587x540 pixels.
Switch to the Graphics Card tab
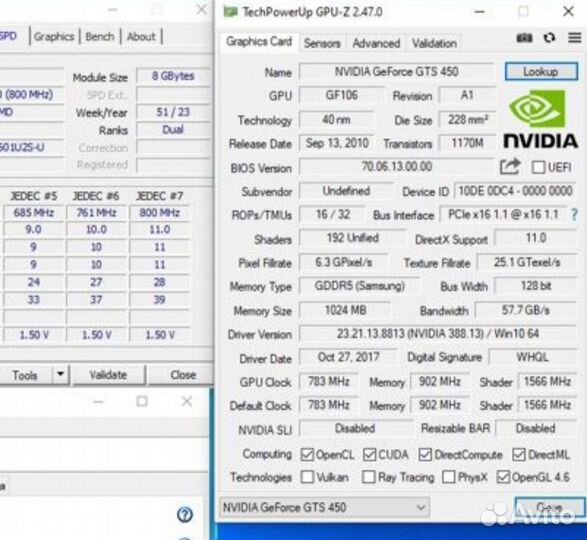coord(259,41)
